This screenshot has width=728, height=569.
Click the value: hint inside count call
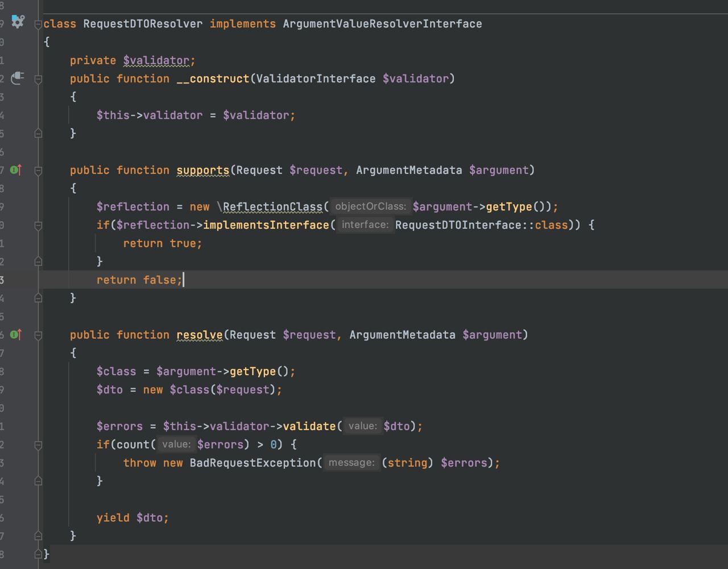coord(176,444)
